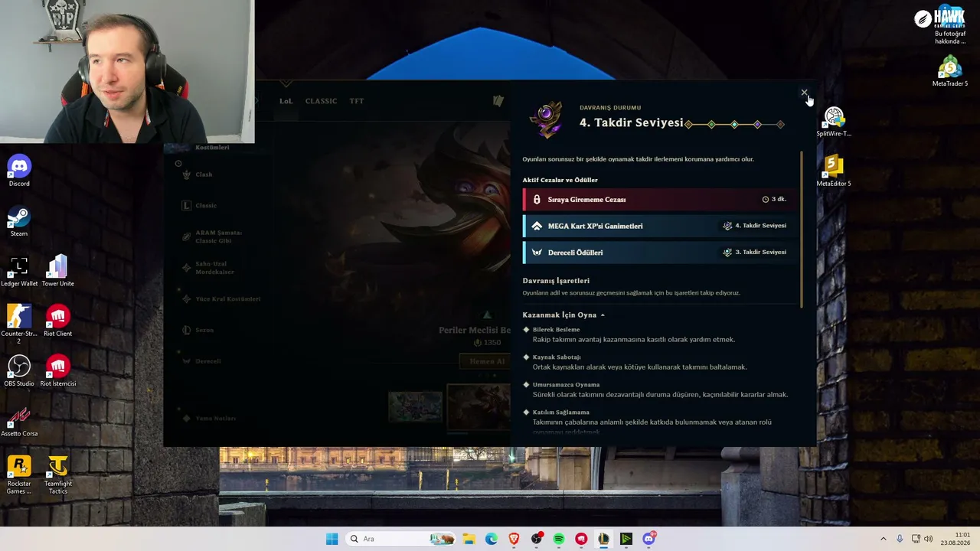Open Assetto Corsa desktop shortcut
This screenshot has height=551, width=980.
click(19, 421)
